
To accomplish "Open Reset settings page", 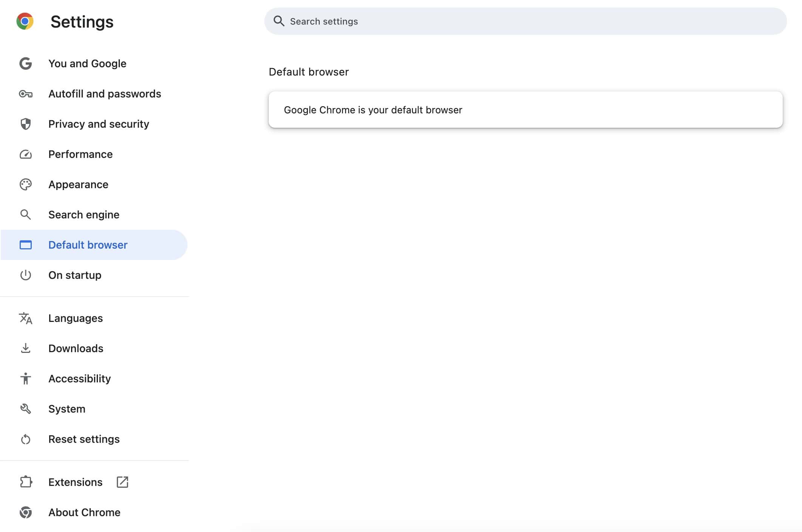I will tap(84, 439).
